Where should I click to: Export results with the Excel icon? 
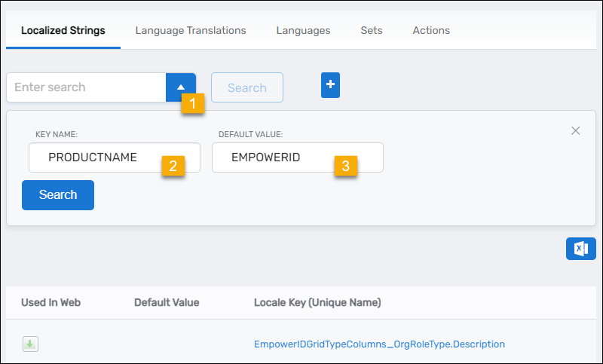tap(580, 249)
